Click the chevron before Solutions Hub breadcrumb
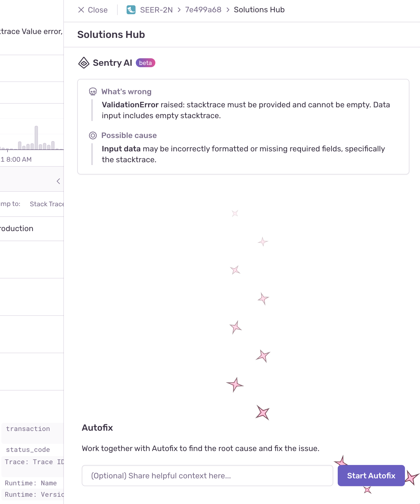The image size is (420, 504). 228,10
